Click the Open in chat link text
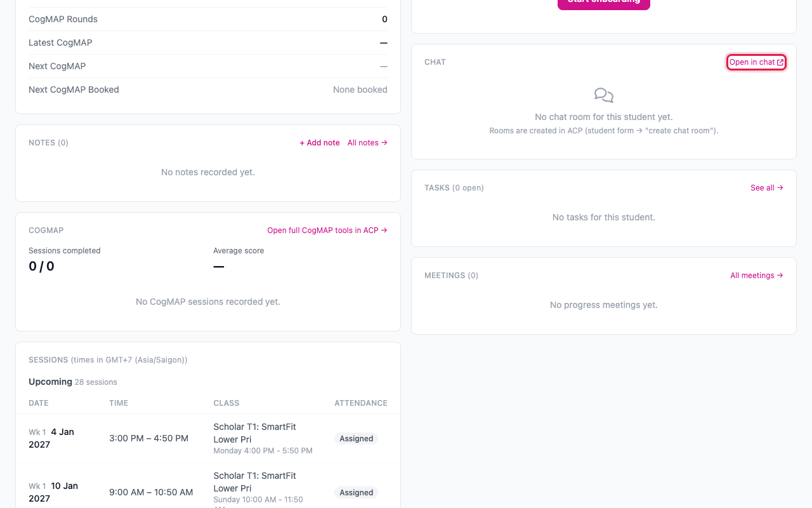 (752, 62)
